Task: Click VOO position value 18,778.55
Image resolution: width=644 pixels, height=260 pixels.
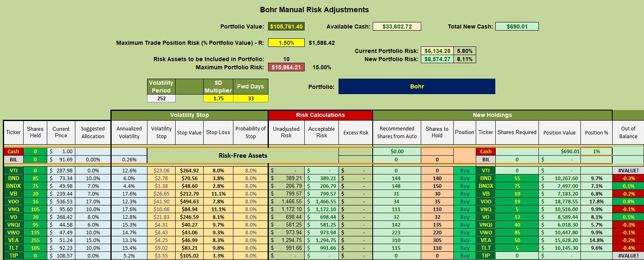Action: [560, 201]
